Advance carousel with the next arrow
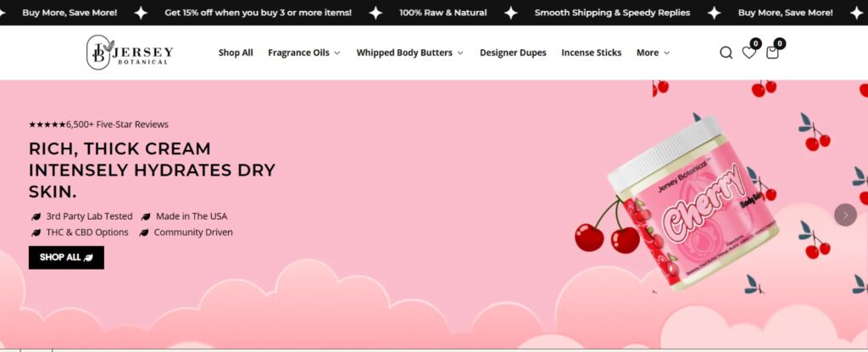This screenshot has height=352, width=868. 845,215
